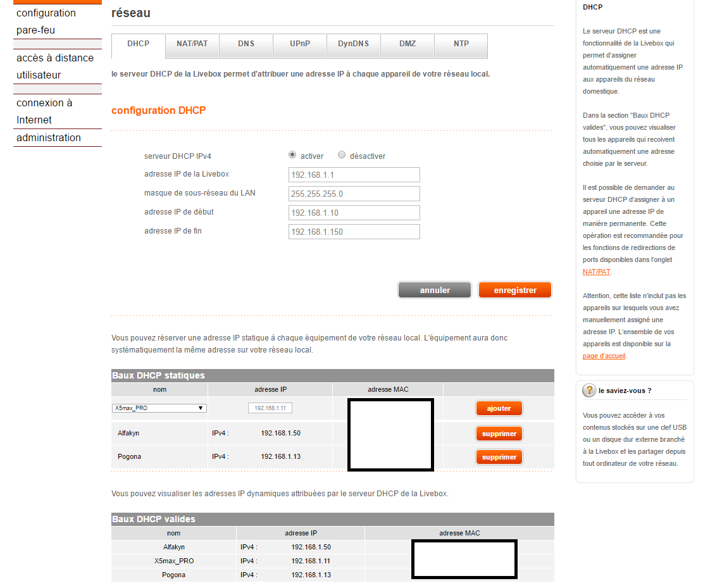This screenshot has width=722, height=588.
Task: Open the 'page d'accueil' link
Action: point(604,356)
